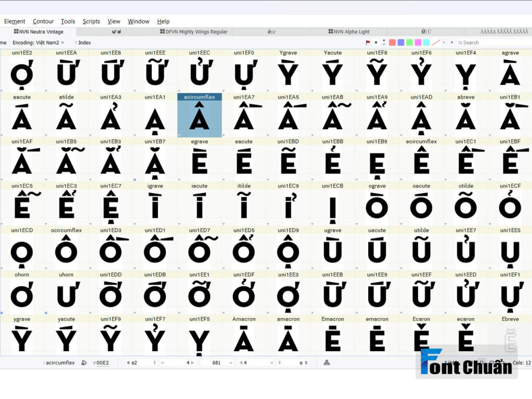The image size is (532, 399).
Task: Open the Element menu
Action: 15,21
